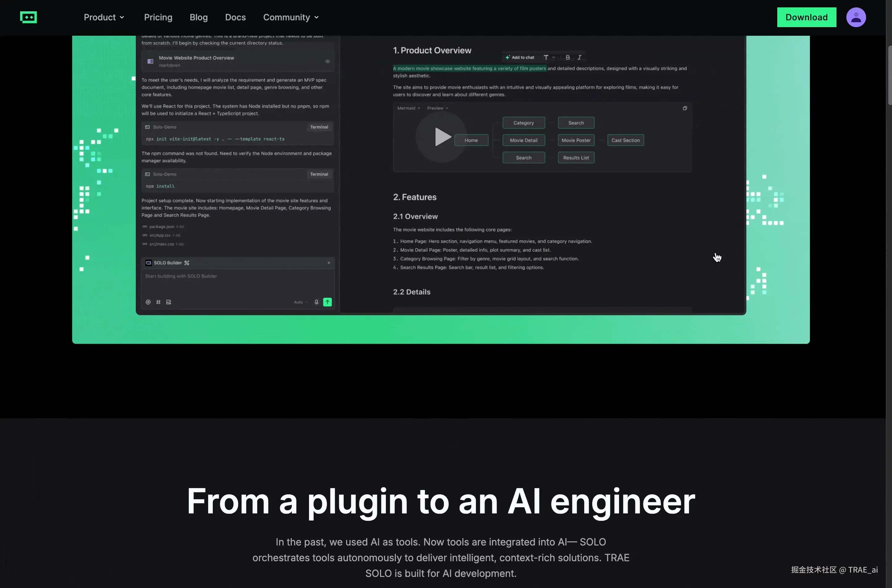Image resolution: width=892 pixels, height=588 pixels.
Task: Expand the Community dropdown menu
Action: [291, 17]
